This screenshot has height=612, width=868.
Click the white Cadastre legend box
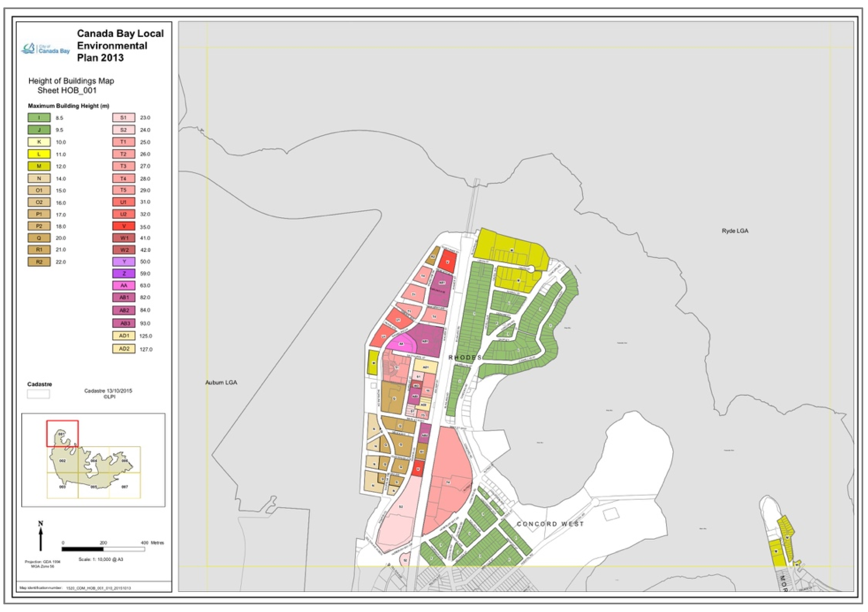[38, 394]
